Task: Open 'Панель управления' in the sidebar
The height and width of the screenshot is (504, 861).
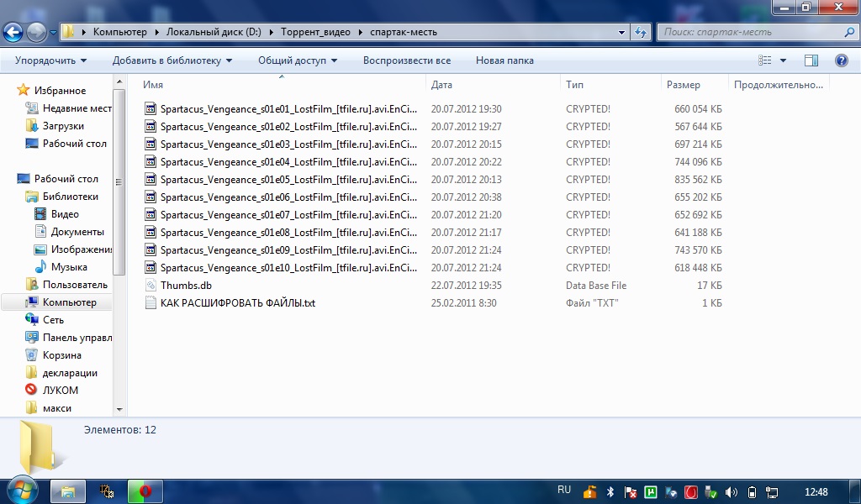Action: click(x=77, y=338)
